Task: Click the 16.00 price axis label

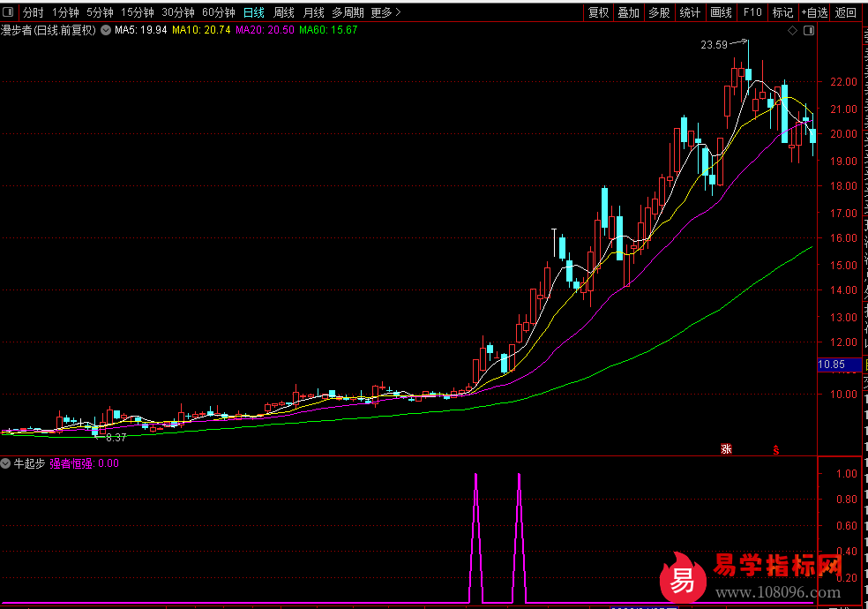Action: pos(843,238)
